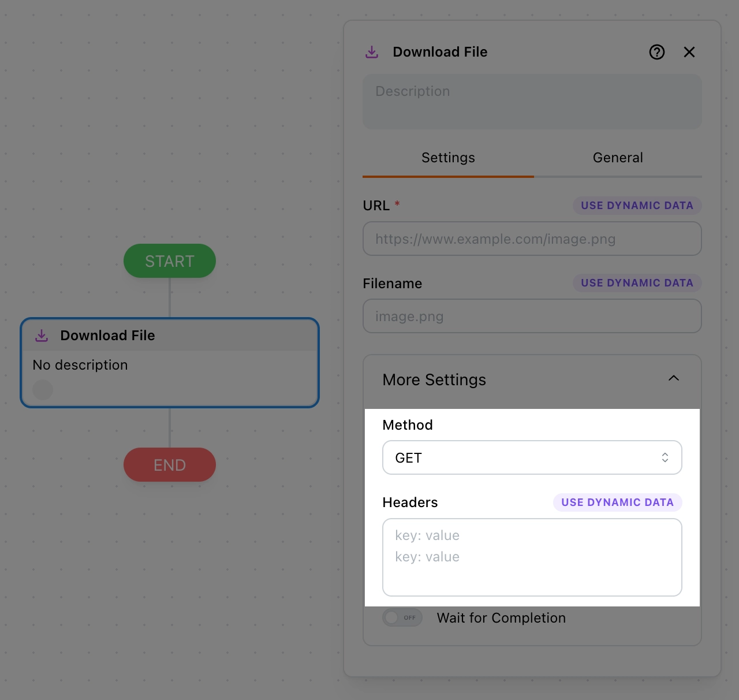Click into the URL input field
The width and height of the screenshot is (739, 700).
pos(532,239)
